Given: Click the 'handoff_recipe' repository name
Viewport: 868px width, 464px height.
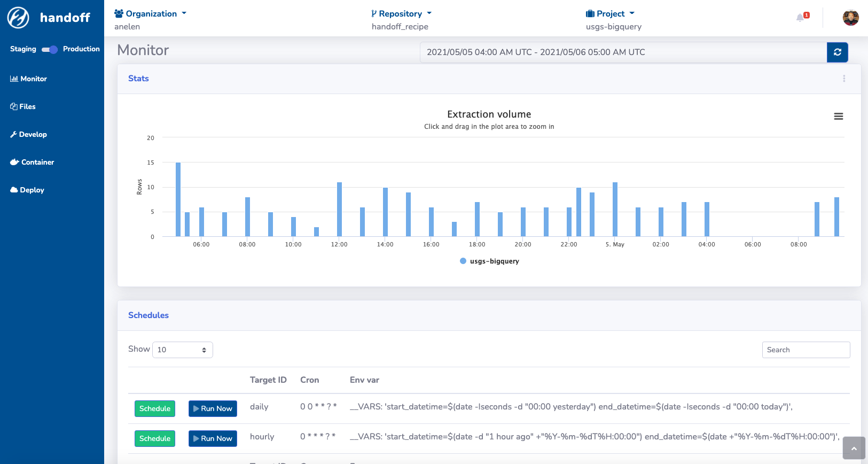Looking at the screenshot, I should tap(400, 27).
